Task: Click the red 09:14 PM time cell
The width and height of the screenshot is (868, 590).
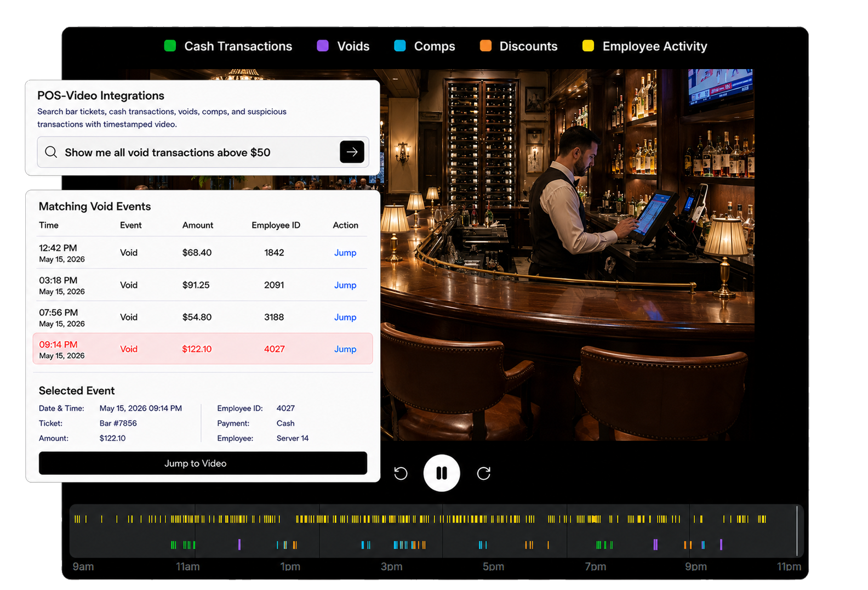Action: [62, 350]
